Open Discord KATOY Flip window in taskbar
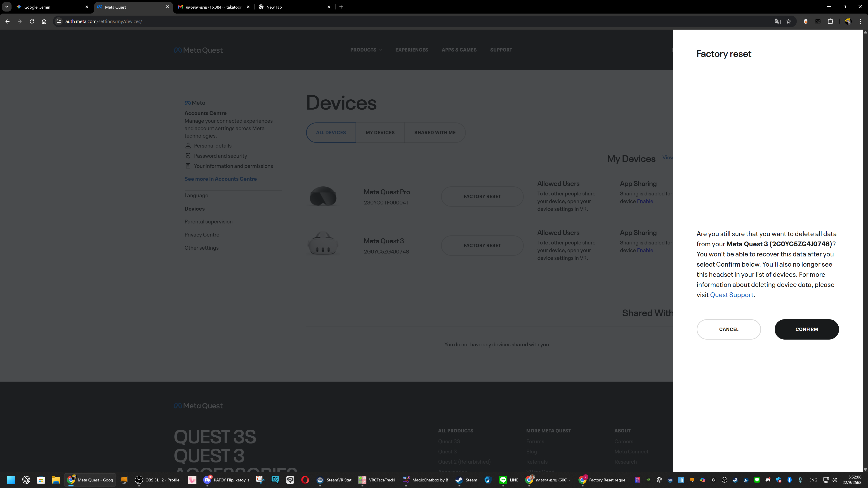Viewport: 868px width, 488px height. 226,480
